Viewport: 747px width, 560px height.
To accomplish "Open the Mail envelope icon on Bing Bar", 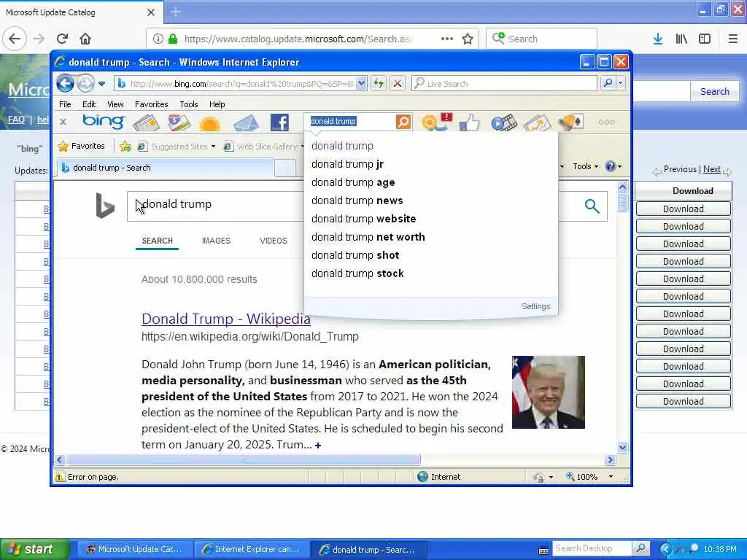I will click(246, 123).
